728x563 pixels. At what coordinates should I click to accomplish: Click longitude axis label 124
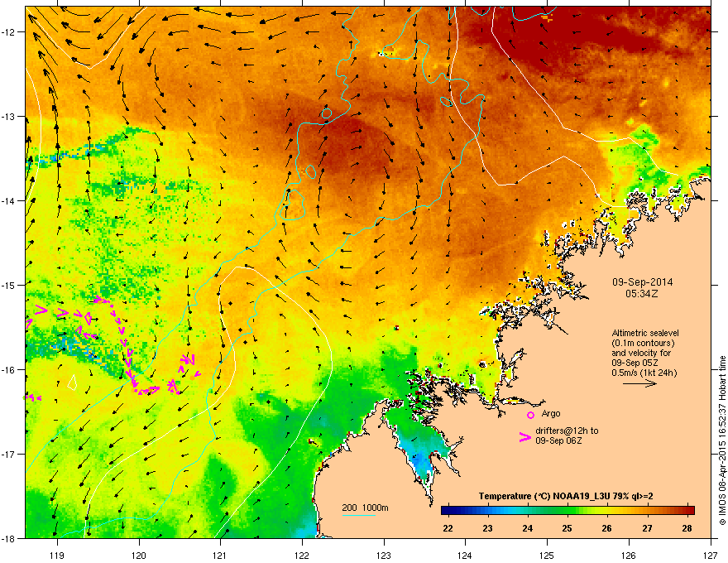[465, 555]
